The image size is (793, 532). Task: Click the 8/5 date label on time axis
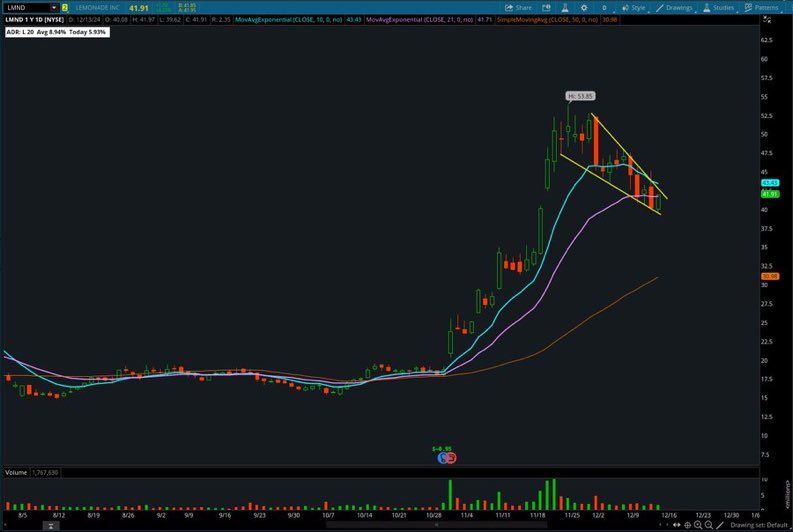[23, 515]
